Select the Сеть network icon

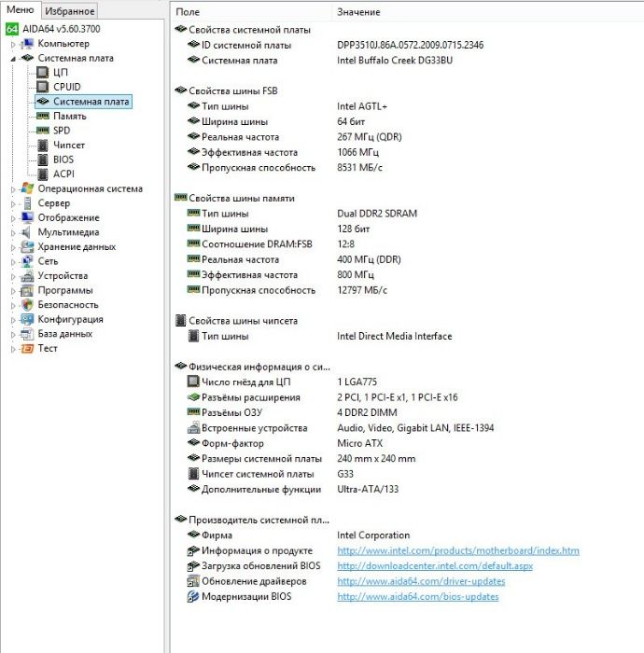[x=27, y=261]
